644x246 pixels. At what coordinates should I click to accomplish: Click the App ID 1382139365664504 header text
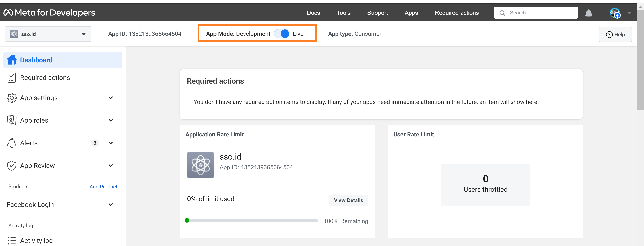pos(145,34)
